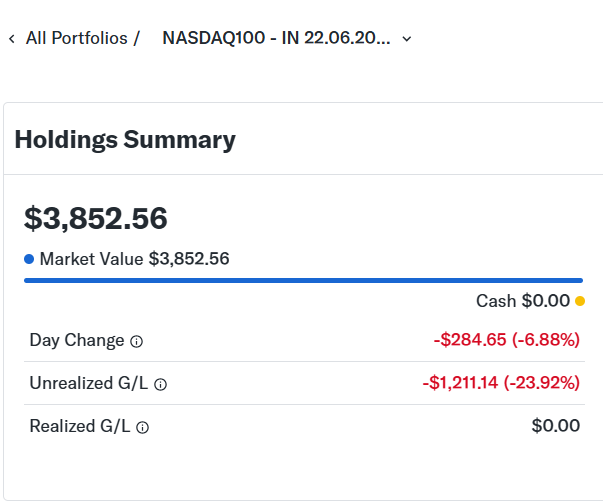
Task: Click the Realized G/L $0.00 value
Action: pos(556,426)
